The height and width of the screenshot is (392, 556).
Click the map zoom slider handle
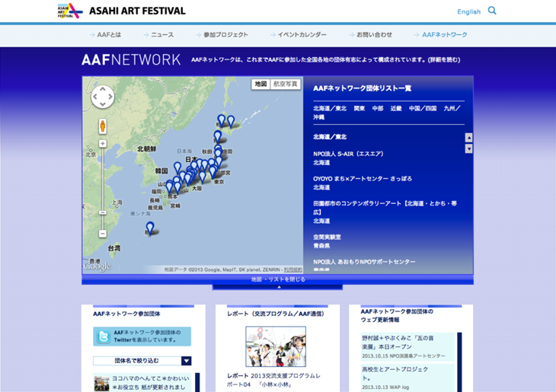103,212
